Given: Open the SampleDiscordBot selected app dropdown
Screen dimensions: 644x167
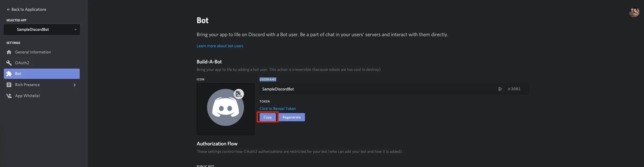Looking at the screenshot, I should (42, 30).
